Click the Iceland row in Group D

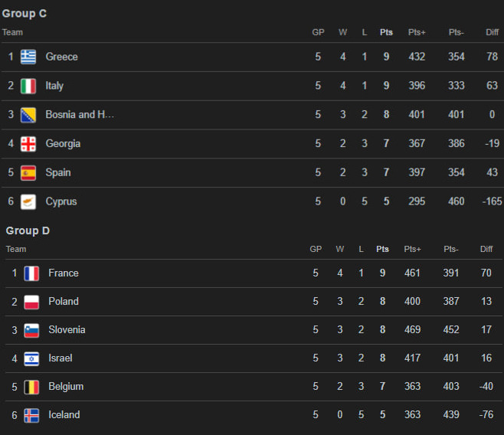click(x=230, y=415)
